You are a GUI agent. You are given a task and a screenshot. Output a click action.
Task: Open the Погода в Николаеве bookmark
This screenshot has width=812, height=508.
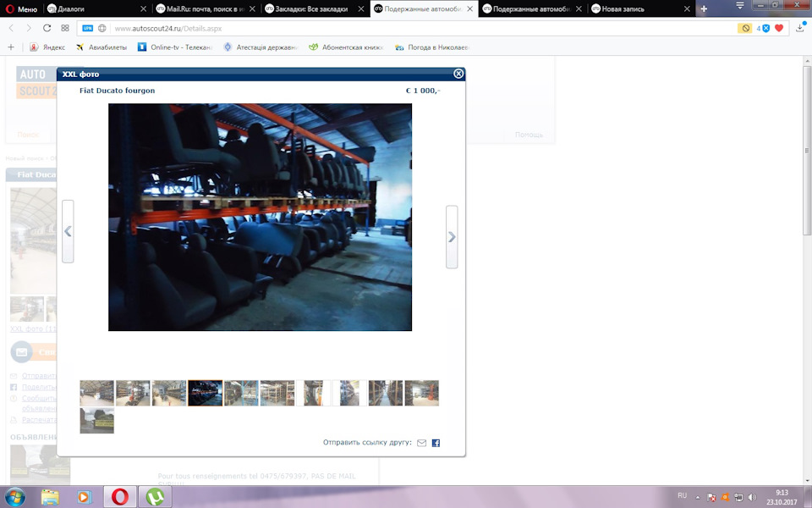coord(431,47)
